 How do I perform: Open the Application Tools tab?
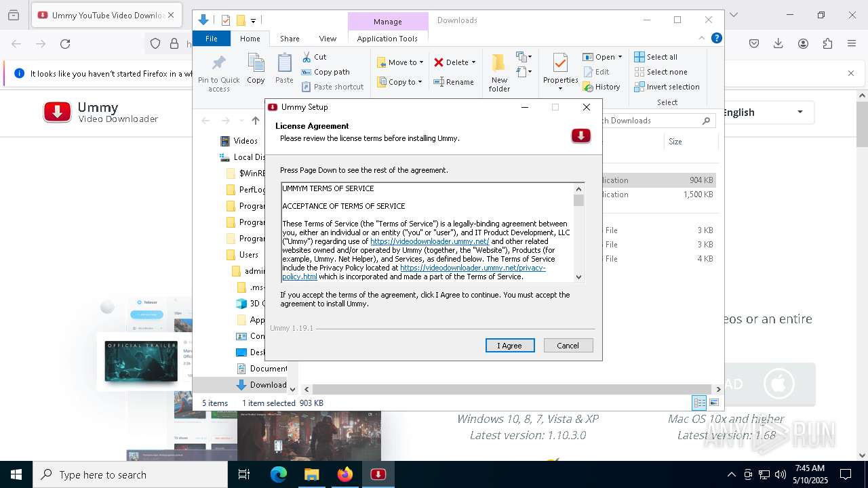tap(387, 39)
